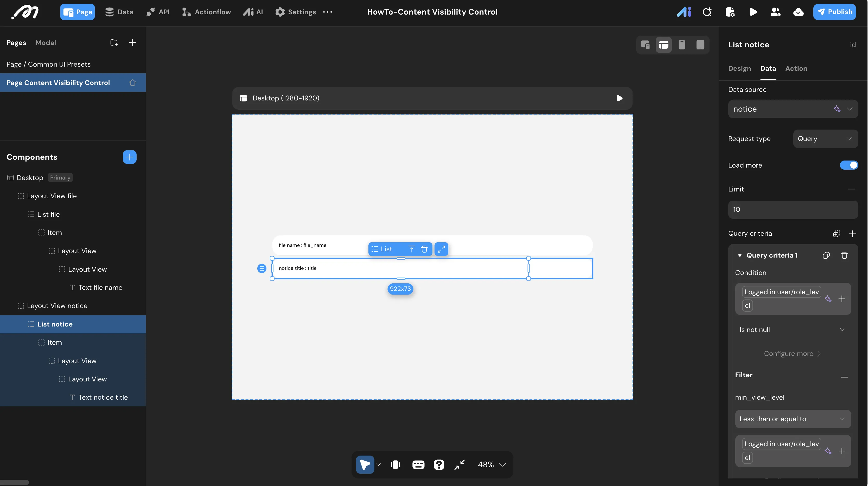
Task: Click the plus icon to add page
Action: 132,42
